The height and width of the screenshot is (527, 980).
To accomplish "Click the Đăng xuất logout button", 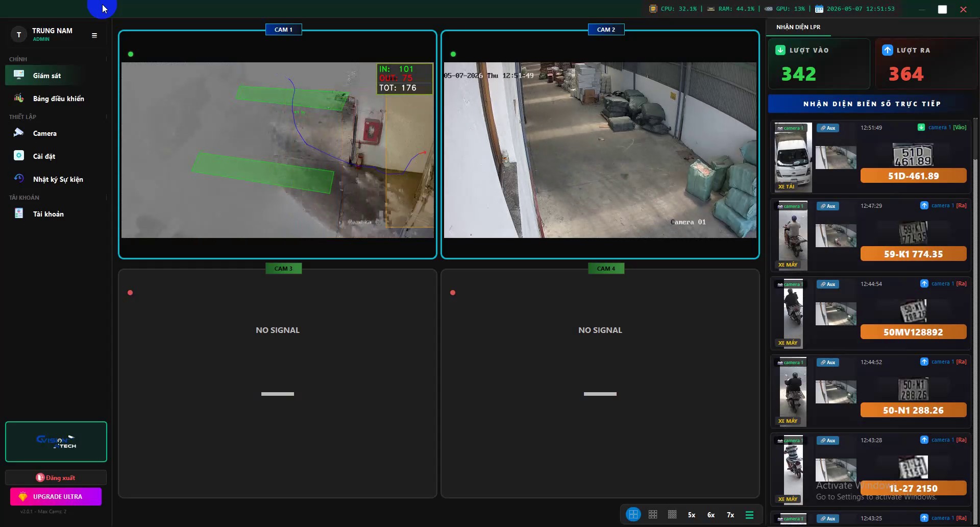I will pos(56,477).
